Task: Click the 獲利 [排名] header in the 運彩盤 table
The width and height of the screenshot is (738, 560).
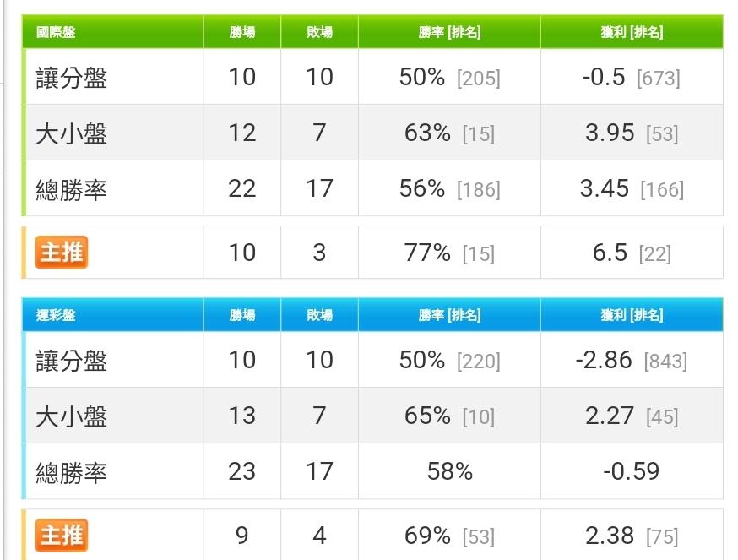Action: tap(632, 314)
